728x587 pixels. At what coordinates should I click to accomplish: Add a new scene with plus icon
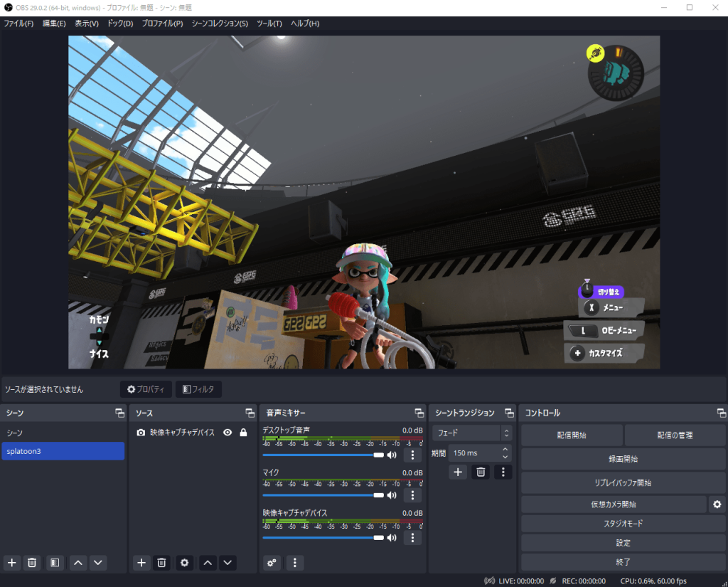pos(12,563)
